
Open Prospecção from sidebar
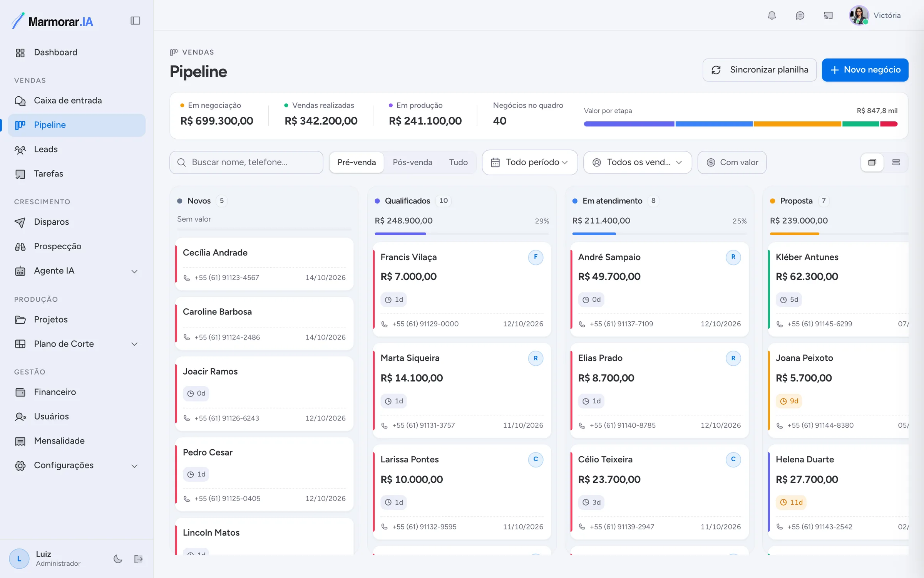[77, 246]
